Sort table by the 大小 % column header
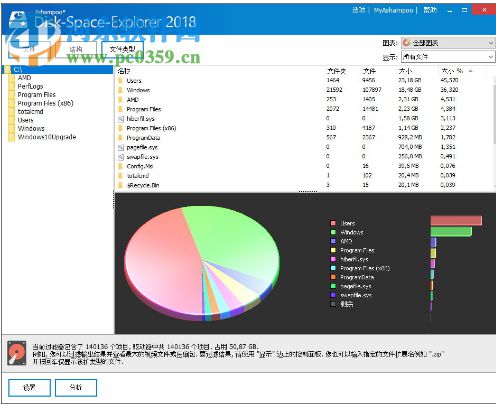 452,71
